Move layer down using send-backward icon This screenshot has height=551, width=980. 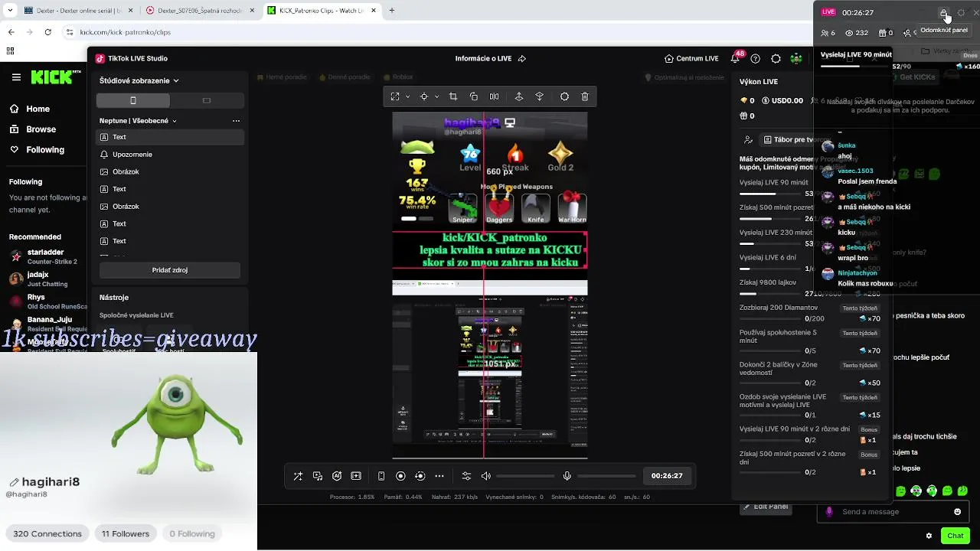(x=540, y=96)
